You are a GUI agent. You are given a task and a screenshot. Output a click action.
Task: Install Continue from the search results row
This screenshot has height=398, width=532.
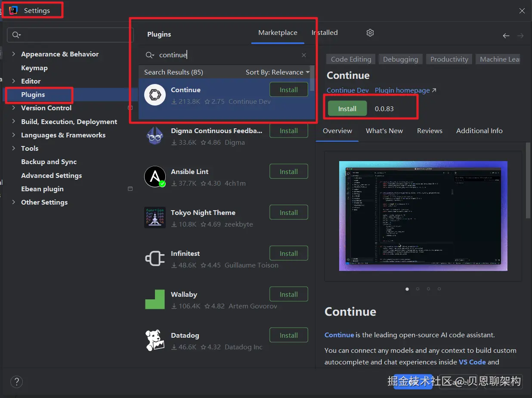tap(289, 90)
